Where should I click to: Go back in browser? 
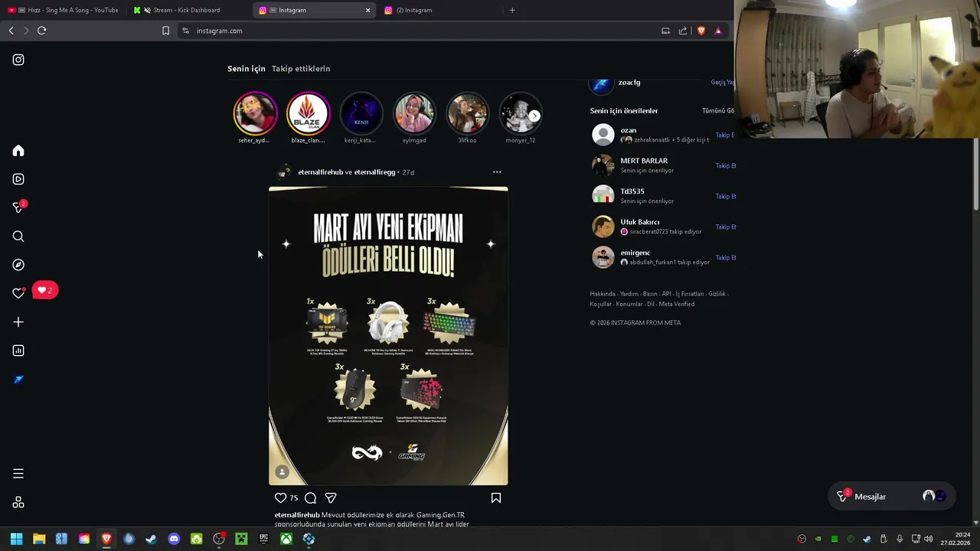(x=11, y=31)
